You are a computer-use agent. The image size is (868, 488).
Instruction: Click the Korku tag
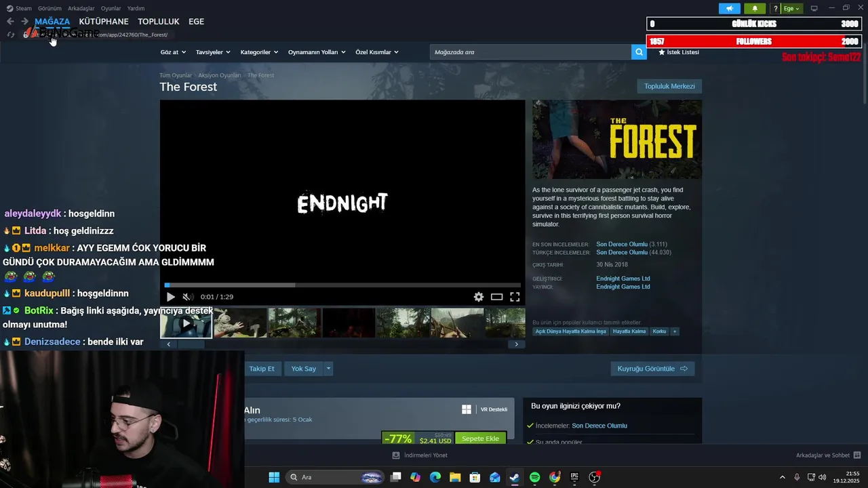coord(659,331)
